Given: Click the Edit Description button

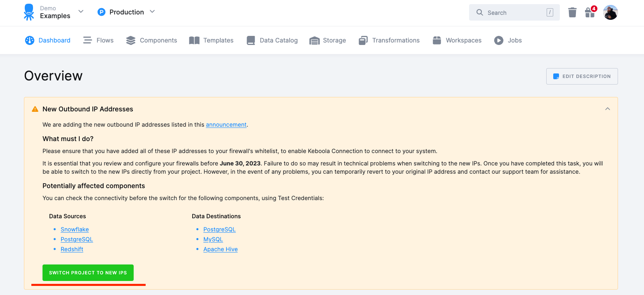Looking at the screenshot, I should pyautogui.click(x=582, y=76).
